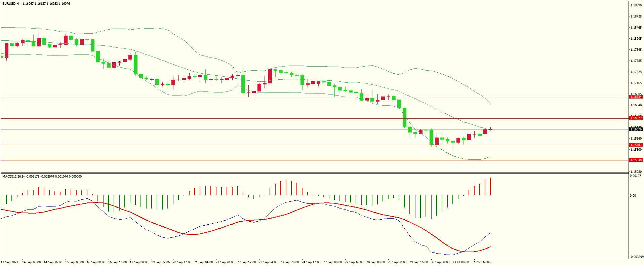Click the MACD 0.00127 scale label

pos(635,176)
